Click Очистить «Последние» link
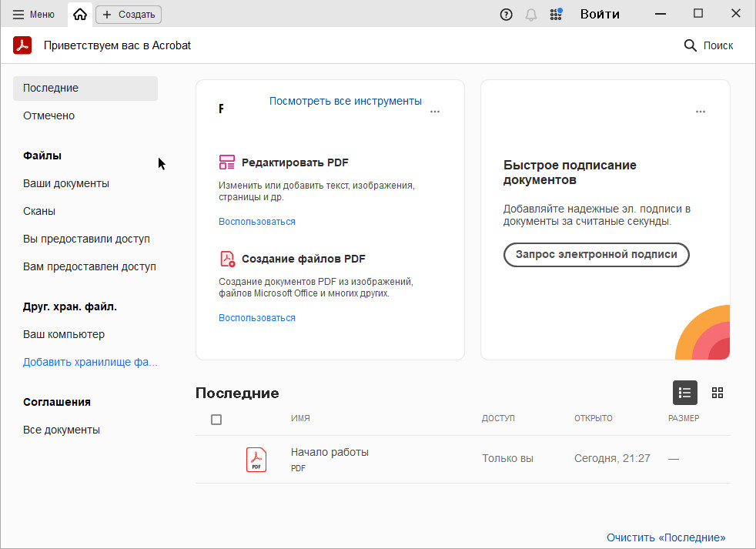The height and width of the screenshot is (549, 756). 665,537
